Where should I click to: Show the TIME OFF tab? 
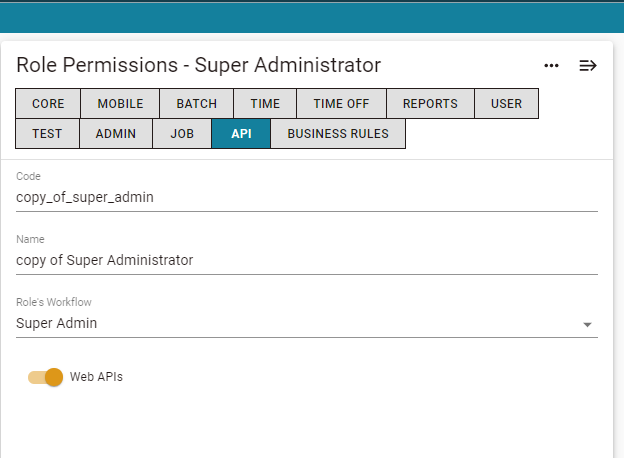click(x=341, y=103)
